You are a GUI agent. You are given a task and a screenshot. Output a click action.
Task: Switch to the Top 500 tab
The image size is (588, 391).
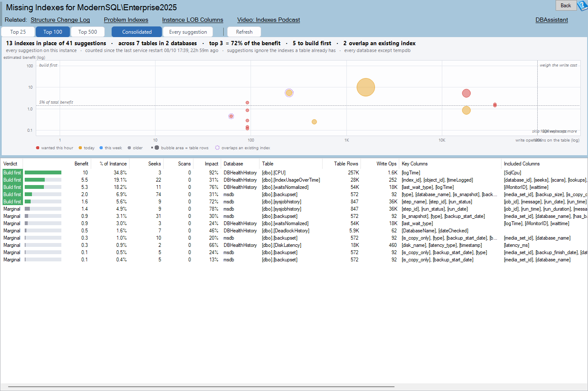[x=88, y=32]
